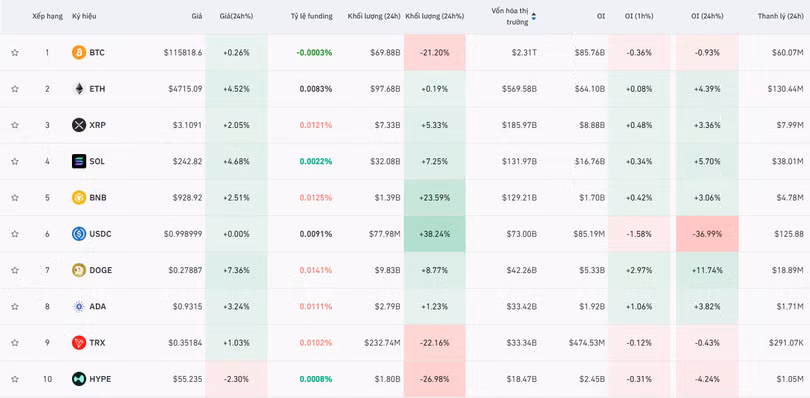Click the Ký hiệu column header
This screenshot has height=398, width=810.
coord(84,16)
